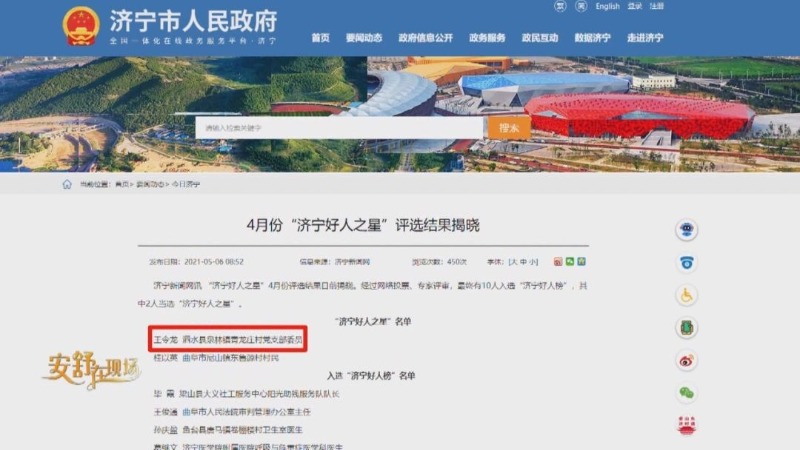Viewport: 800px width, 450px height.
Task: Select the 小 small font size option
Action: click(532, 262)
